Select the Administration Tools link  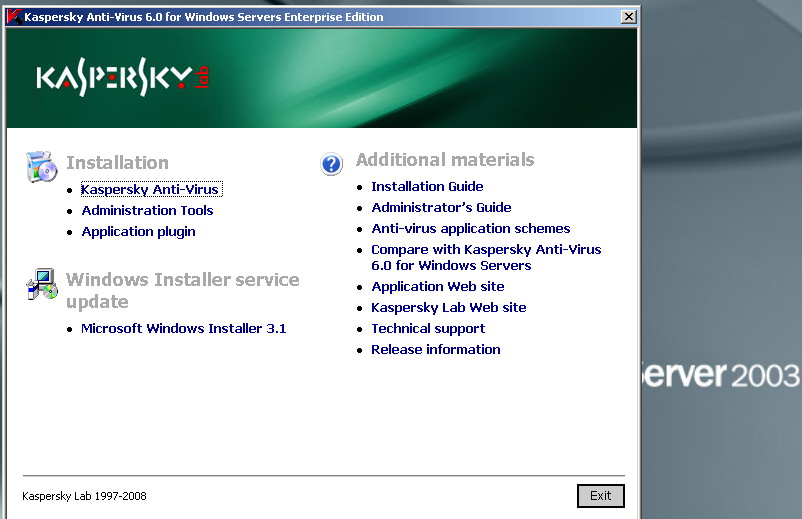coord(147,210)
